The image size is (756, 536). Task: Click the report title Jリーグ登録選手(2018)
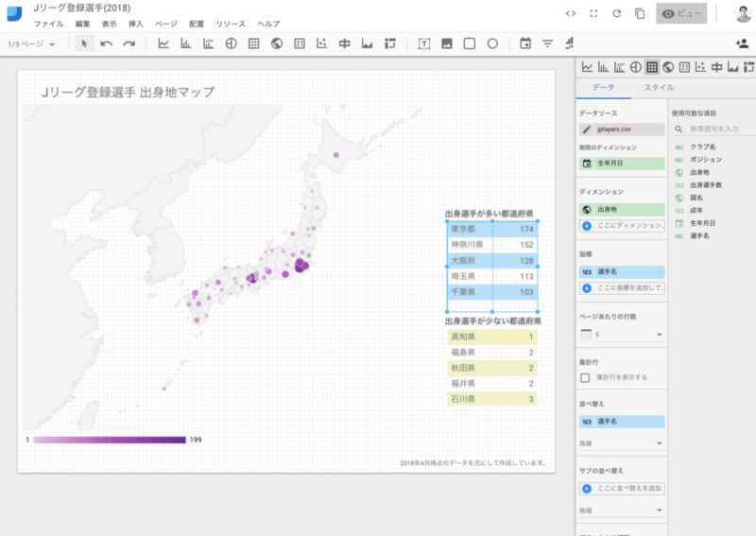pos(82,9)
